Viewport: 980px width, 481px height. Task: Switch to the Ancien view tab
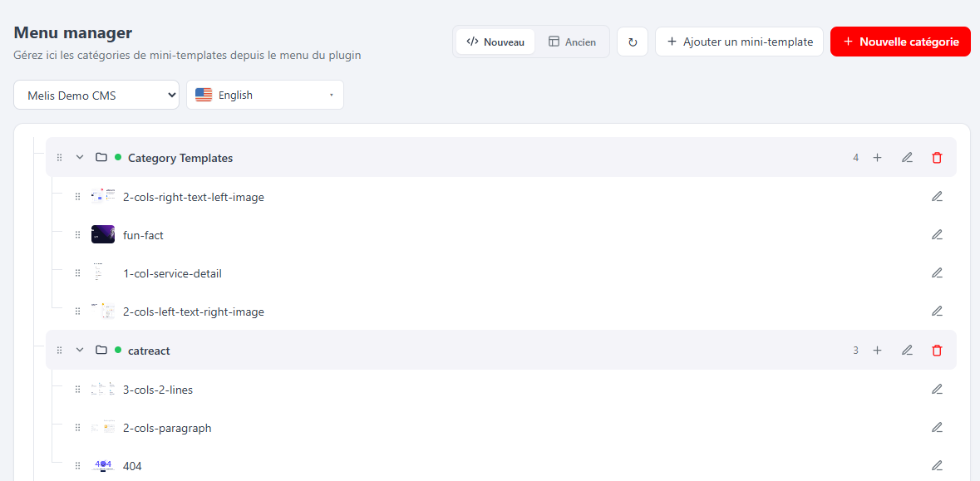(x=572, y=42)
